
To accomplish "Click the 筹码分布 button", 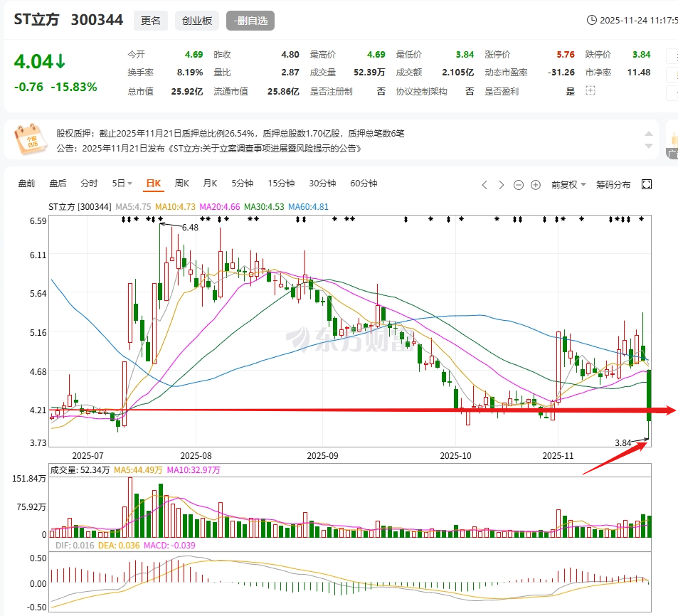I will pos(613,185).
